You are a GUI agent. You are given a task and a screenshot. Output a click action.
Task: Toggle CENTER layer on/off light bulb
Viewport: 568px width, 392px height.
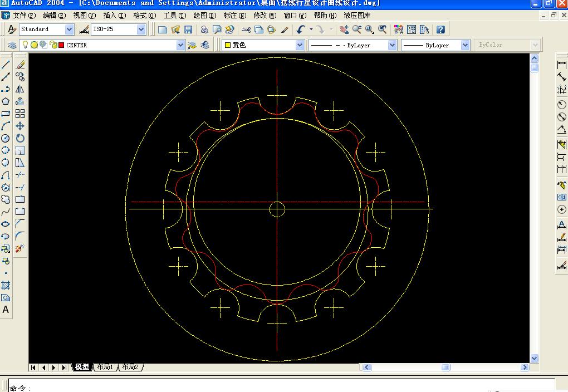[25, 45]
